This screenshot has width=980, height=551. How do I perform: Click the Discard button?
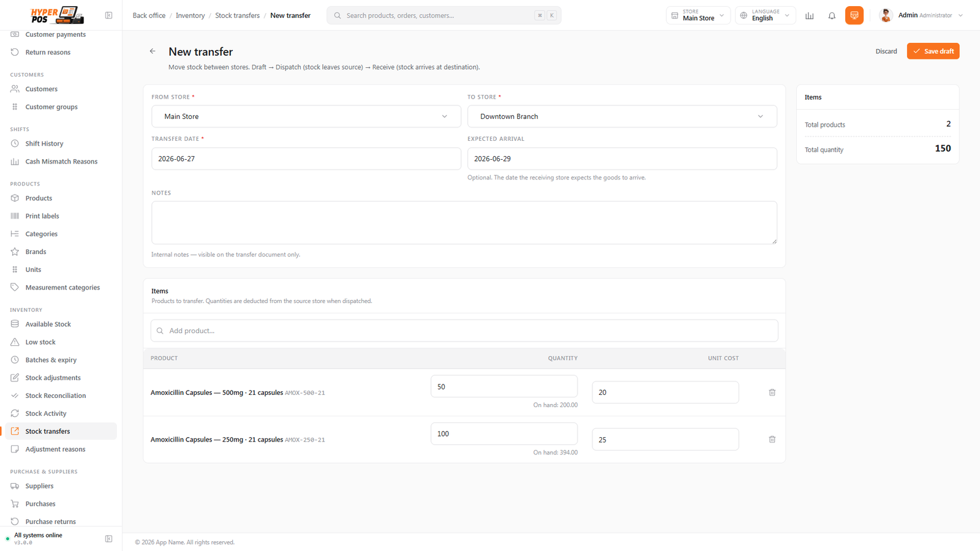(x=886, y=51)
